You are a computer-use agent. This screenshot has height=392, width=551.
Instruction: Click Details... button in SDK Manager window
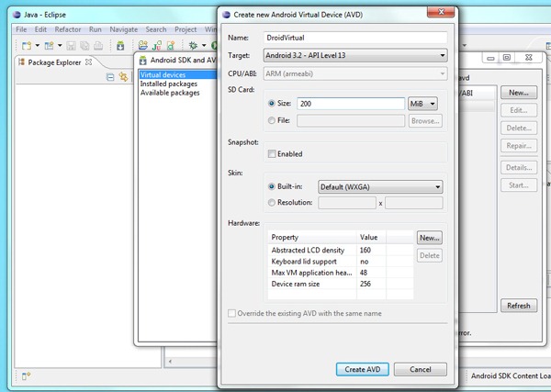pyautogui.click(x=519, y=168)
